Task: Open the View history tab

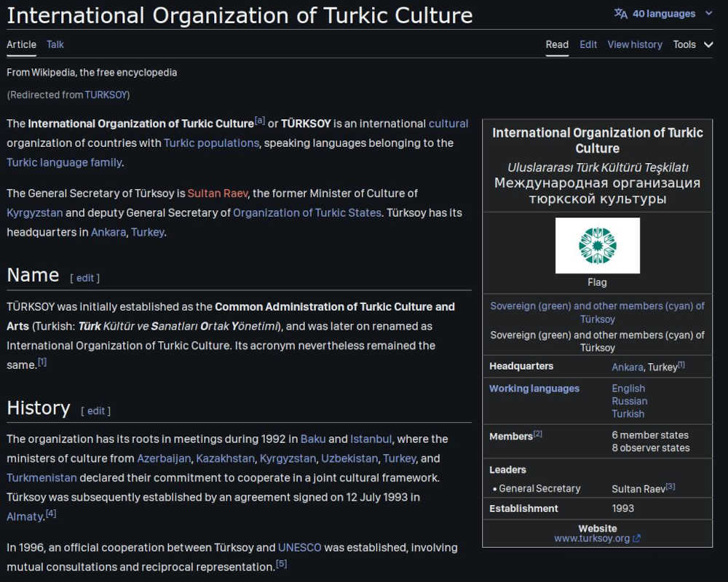Action: pyautogui.click(x=635, y=44)
